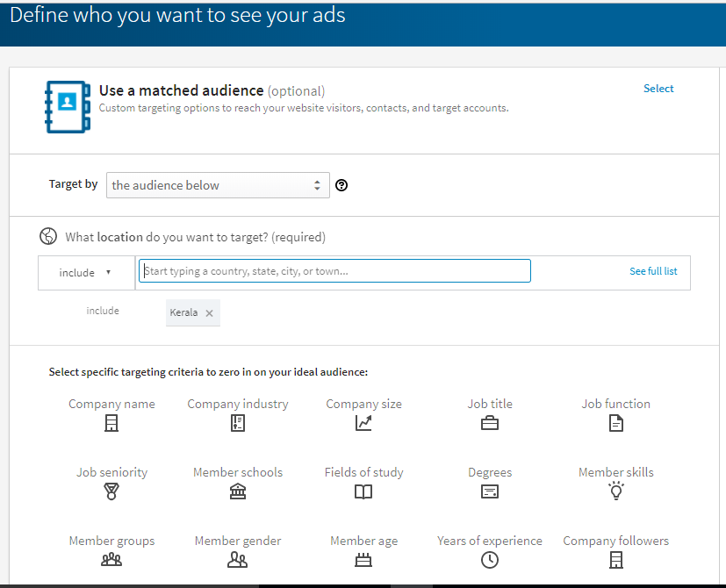Choose the Years of experience clock icon
Image resolution: width=726 pixels, height=588 pixels.
point(490,560)
